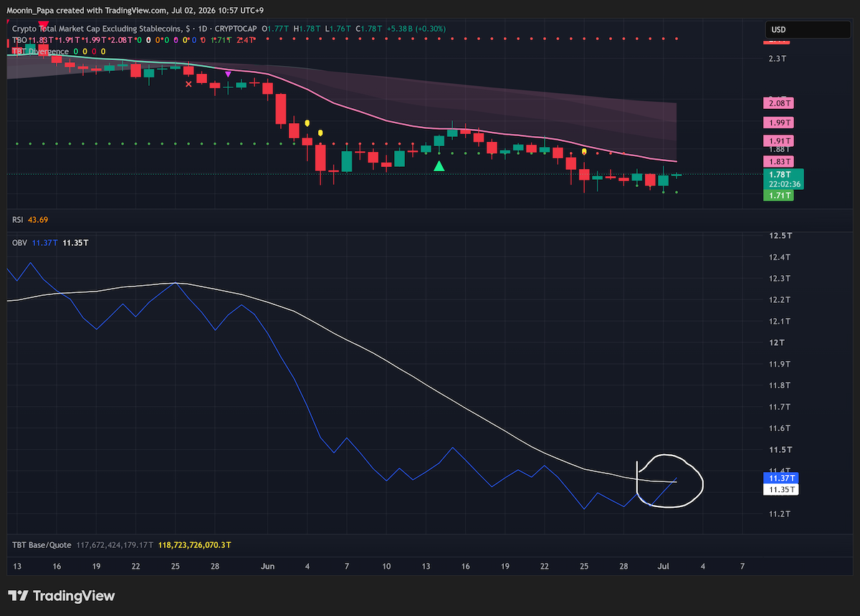Click the white OBV 11.35T value label
860x616 pixels.
pos(780,489)
